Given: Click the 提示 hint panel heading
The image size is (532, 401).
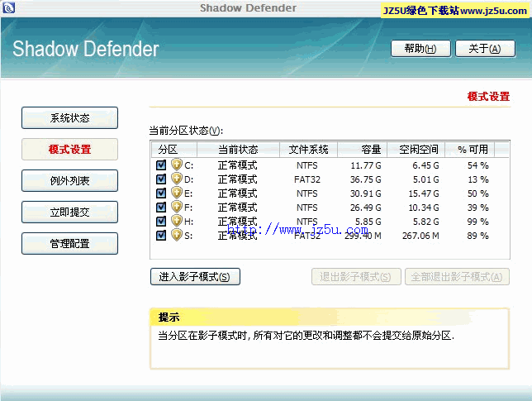Looking at the screenshot, I should [169, 317].
